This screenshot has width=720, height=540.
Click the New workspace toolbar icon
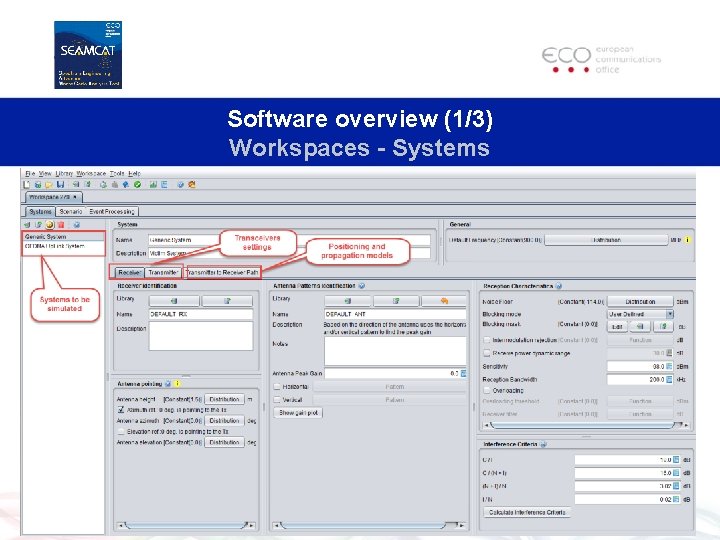click(x=27, y=185)
